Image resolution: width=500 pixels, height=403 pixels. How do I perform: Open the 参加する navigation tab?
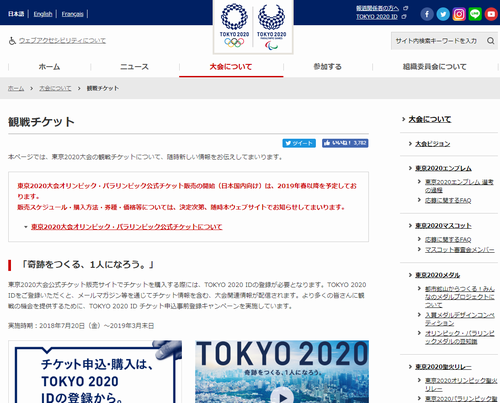[x=328, y=67]
